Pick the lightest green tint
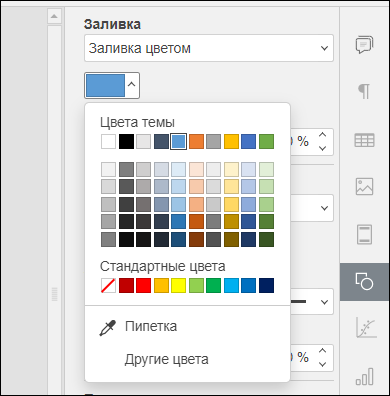This screenshot has height=396, width=390. 266,169
